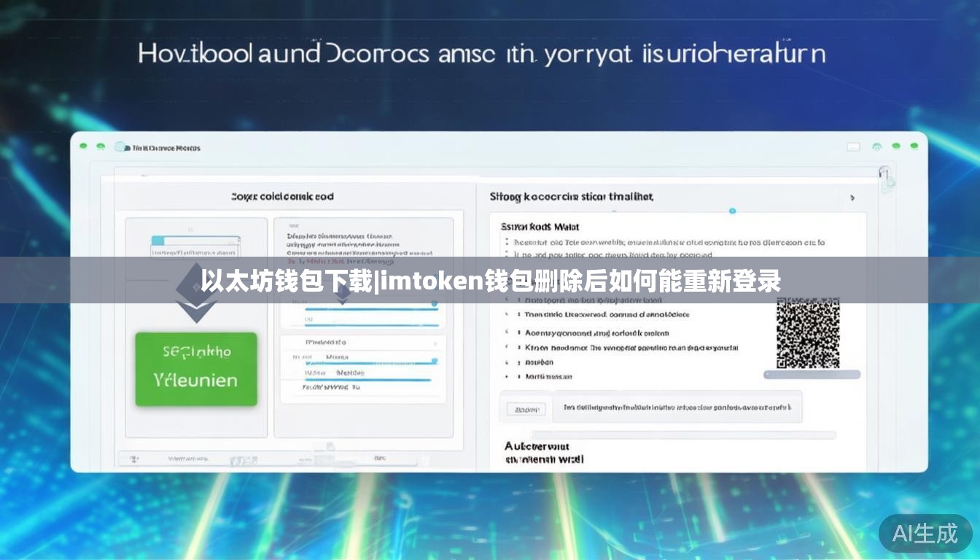The height and width of the screenshot is (560, 980).
Task: Click the large green button in left panel
Action: [x=196, y=368]
